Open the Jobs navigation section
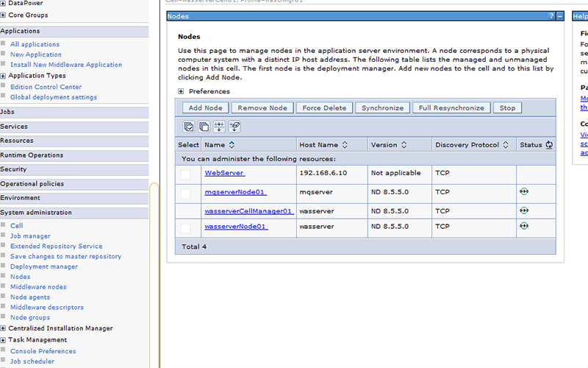 point(74,112)
